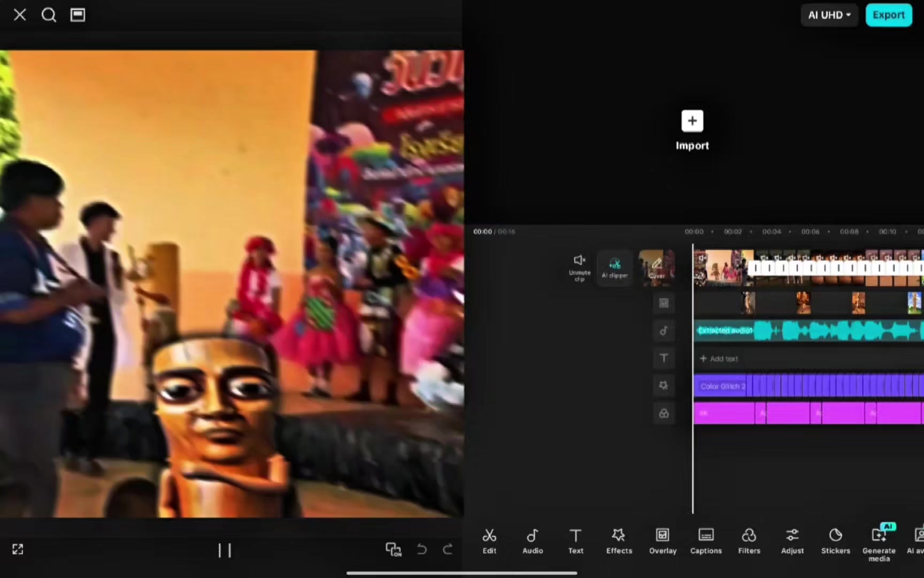This screenshot has width=924, height=578.
Task: Toggle fullscreen preview expand icon
Action: coord(18,549)
